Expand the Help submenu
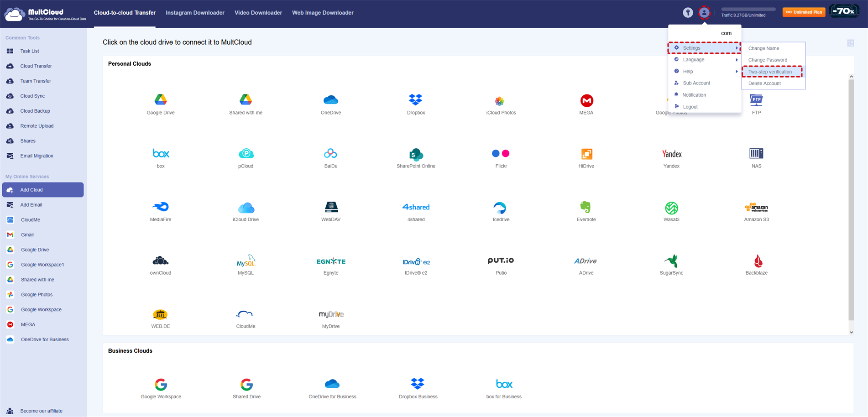868x417 pixels. 705,72
